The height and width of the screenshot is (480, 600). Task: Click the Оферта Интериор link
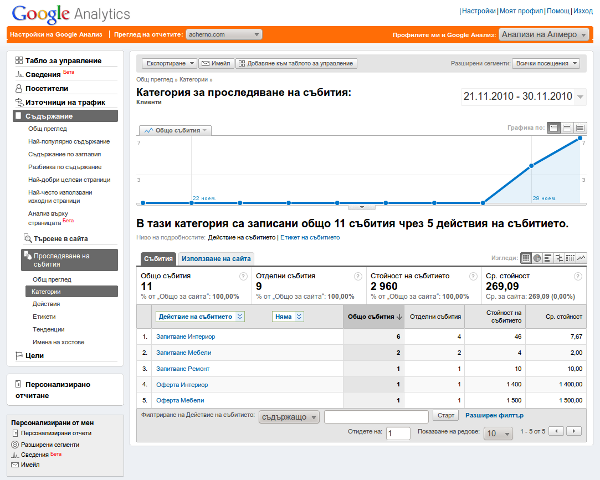tap(182, 385)
